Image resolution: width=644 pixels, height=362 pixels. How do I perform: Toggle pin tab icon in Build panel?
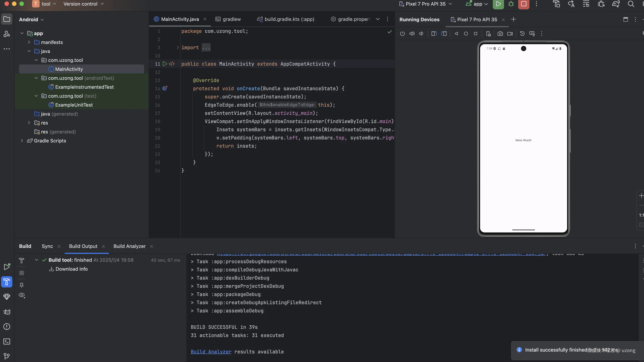tap(22, 285)
